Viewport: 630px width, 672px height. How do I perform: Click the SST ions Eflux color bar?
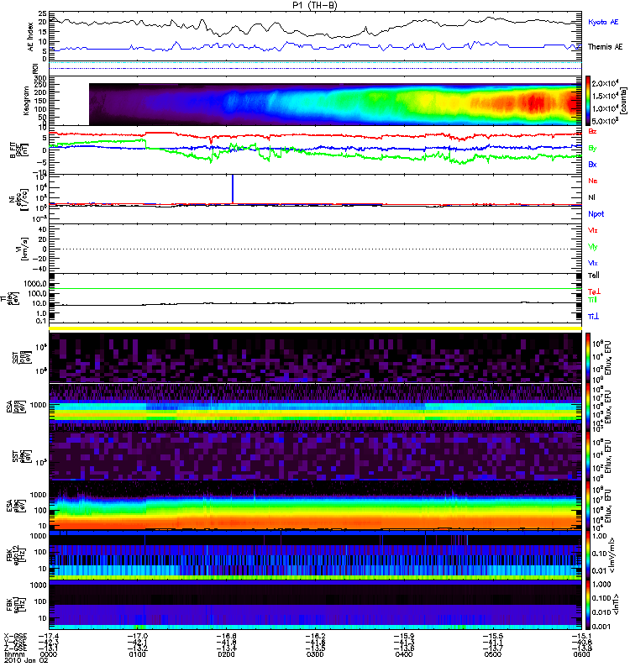[589, 358]
